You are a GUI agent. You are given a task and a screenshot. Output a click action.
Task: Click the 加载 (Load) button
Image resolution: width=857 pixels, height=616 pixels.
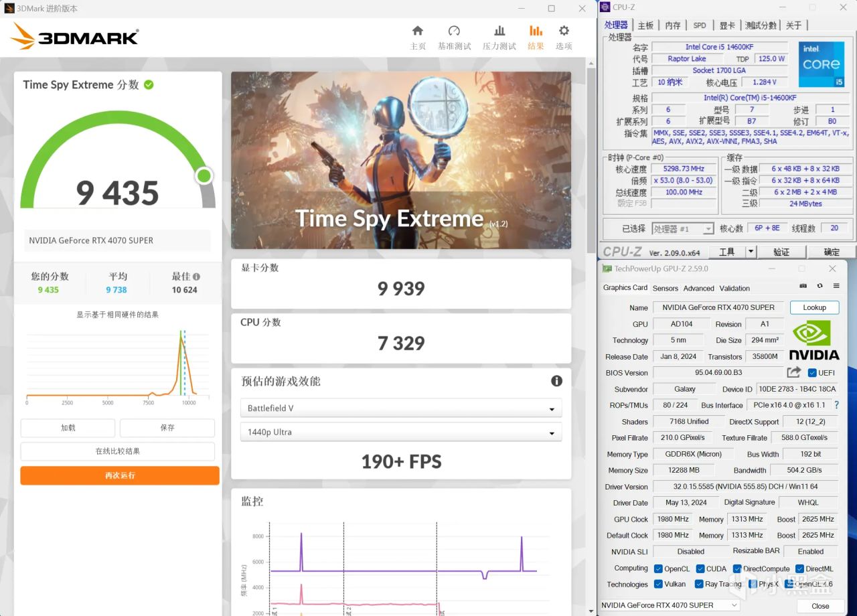(x=68, y=428)
